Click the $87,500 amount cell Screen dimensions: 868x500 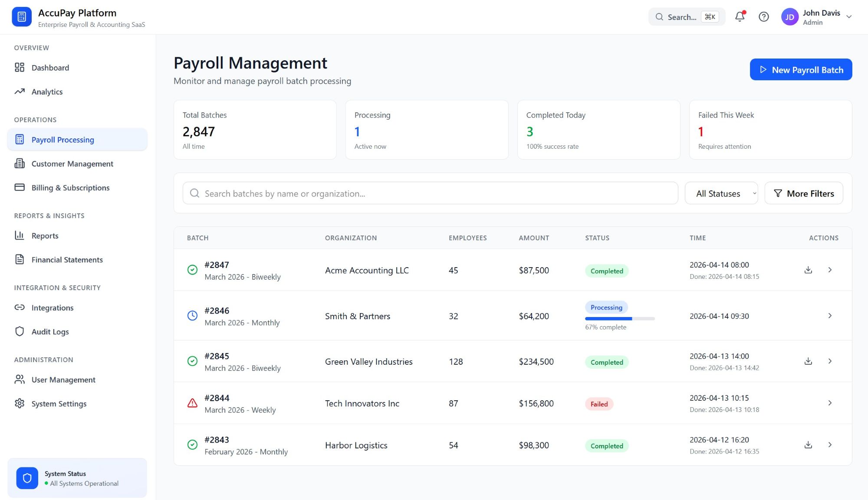point(534,270)
